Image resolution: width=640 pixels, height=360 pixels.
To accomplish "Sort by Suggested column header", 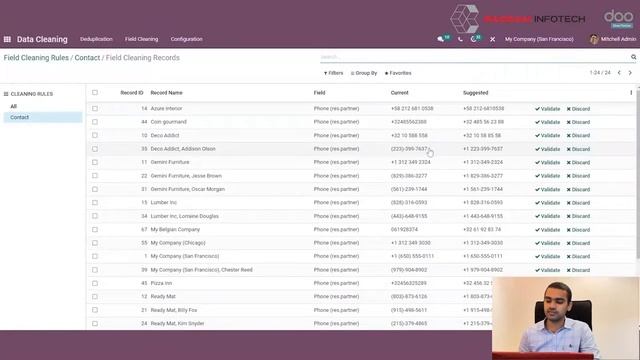I will [x=476, y=93].
